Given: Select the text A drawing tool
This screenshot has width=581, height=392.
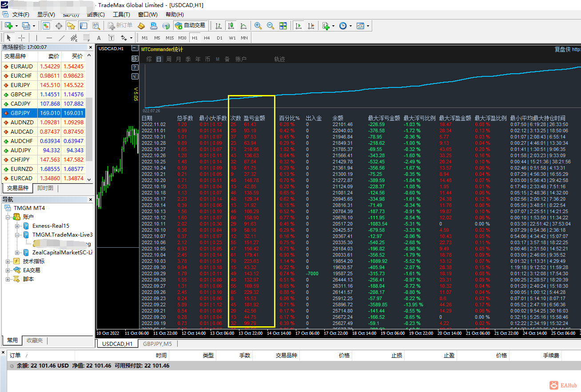Looking at the screenshot, I should [x=99, y=38].
